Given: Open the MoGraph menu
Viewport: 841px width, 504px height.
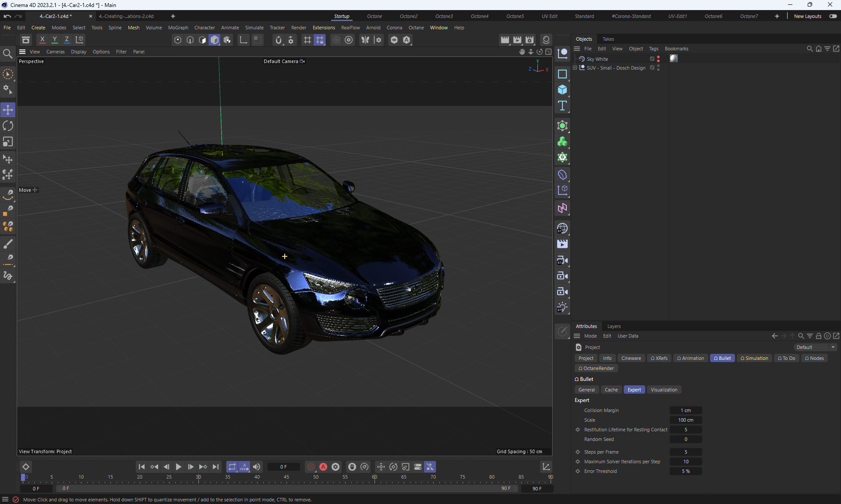Looking at the screenshot, I should coord(178,28).
